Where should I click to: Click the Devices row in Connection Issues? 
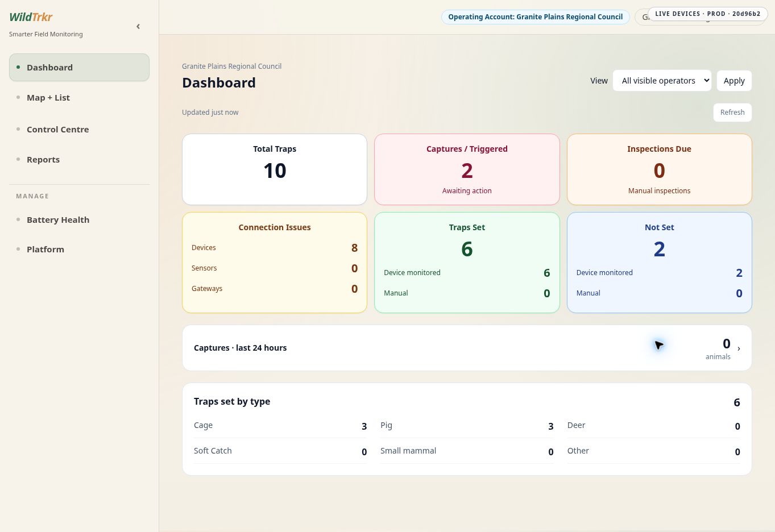click(275, 248)
